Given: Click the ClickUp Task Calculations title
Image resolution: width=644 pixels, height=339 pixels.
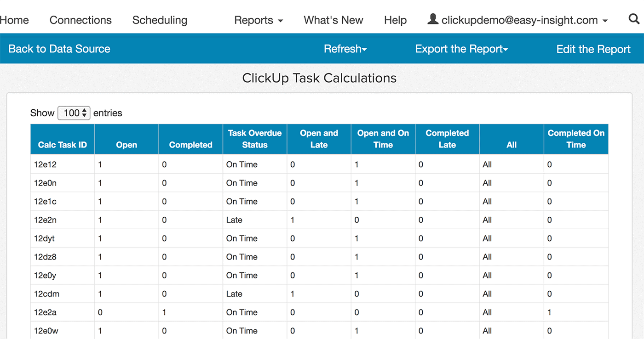Looking at the screenshot, I should [319, 78].
